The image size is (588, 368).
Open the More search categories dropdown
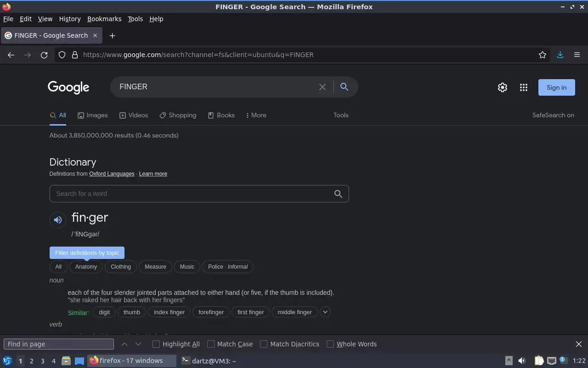pos(256,115)
